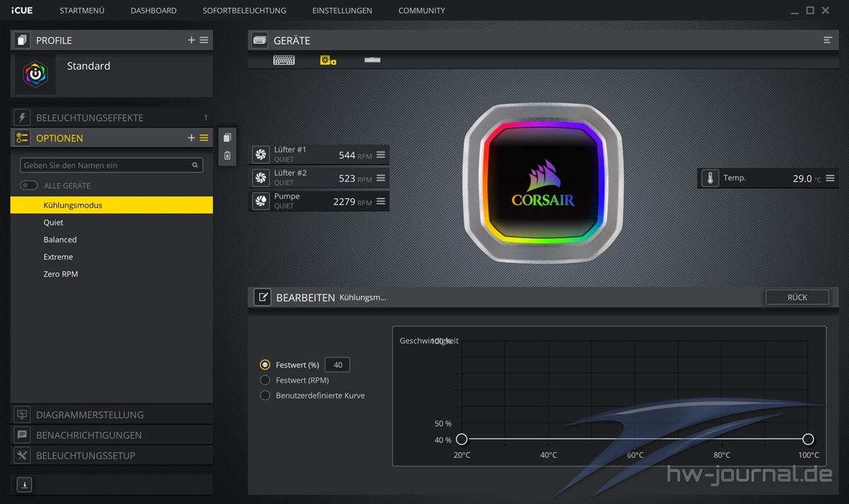The width and height of the screenshot is (849, 504).
Task: Click the Pumpe fan icon
Action: click(261, 201)
